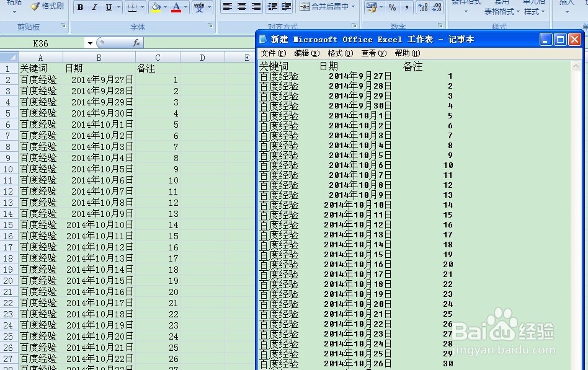Apply red font color with the A icon
588x370 pixels.
point(176,7)
